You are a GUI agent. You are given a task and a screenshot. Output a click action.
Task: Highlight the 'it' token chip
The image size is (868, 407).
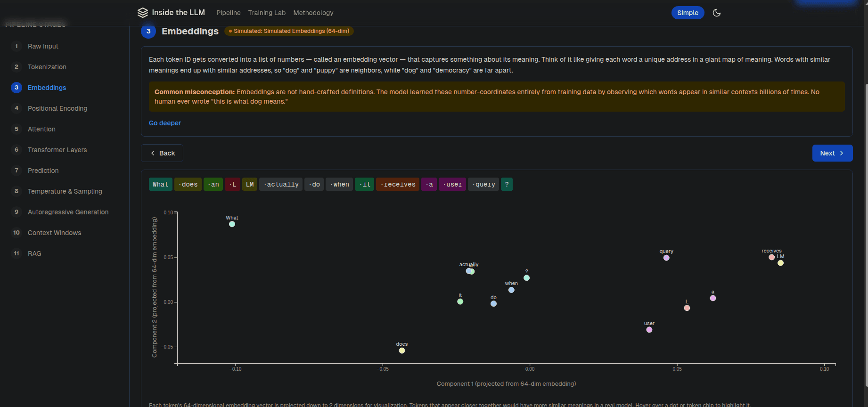[x=365, y=184]
